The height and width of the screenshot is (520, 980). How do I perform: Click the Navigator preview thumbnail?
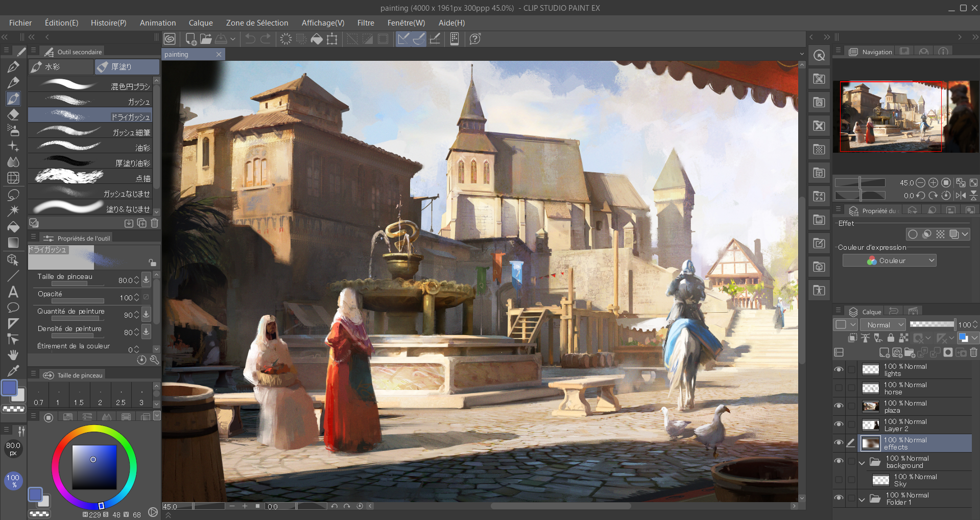point(906,116)
